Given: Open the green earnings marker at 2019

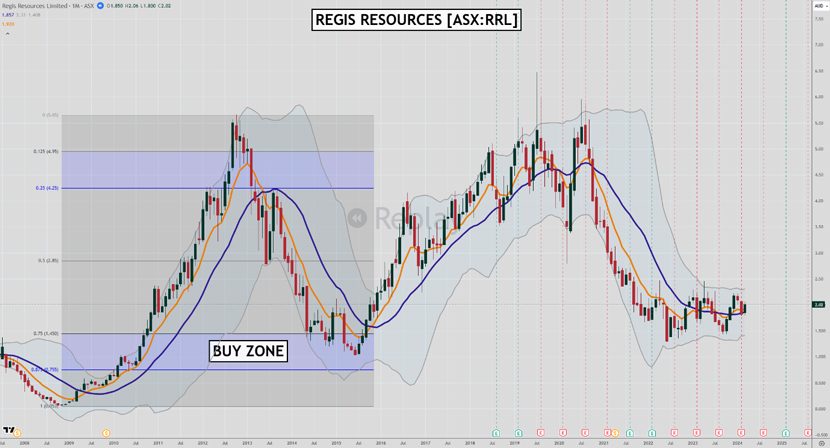Looking at the screenshot, I should [518, 433].
